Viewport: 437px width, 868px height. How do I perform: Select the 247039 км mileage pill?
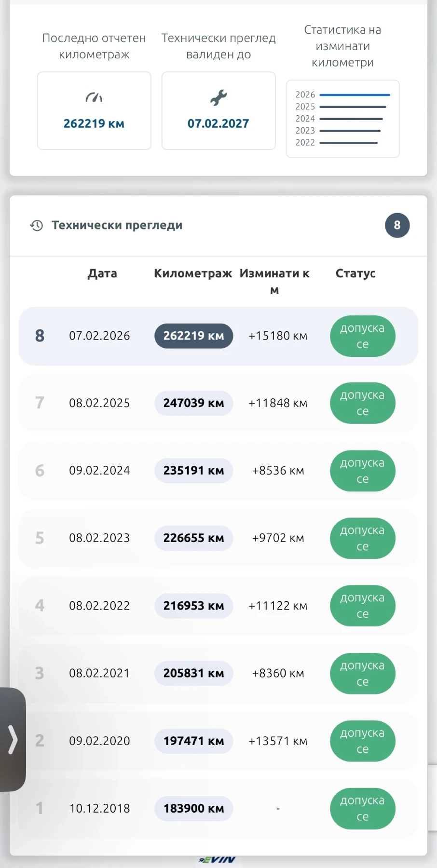[x=193, y=403]
